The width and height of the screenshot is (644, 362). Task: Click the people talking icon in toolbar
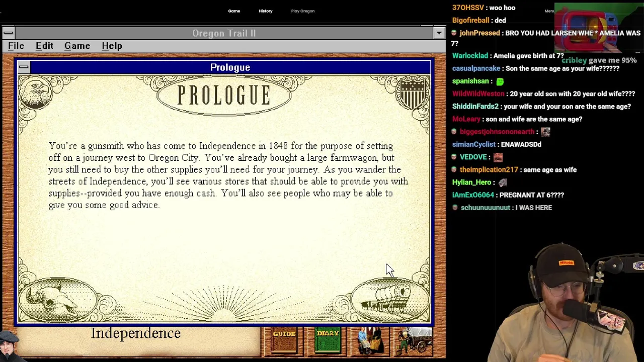[371, 342]
